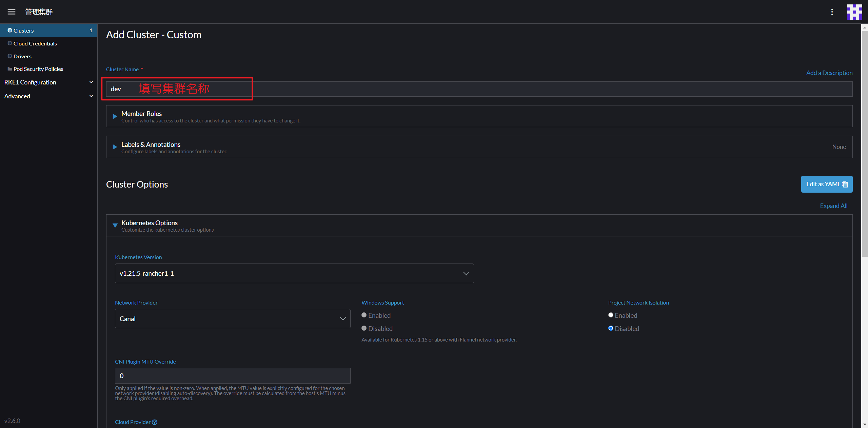This screenshot has width=868, height=428.
Task: Expand the Advanced sidebar section
Action: (x=48, y=96)
